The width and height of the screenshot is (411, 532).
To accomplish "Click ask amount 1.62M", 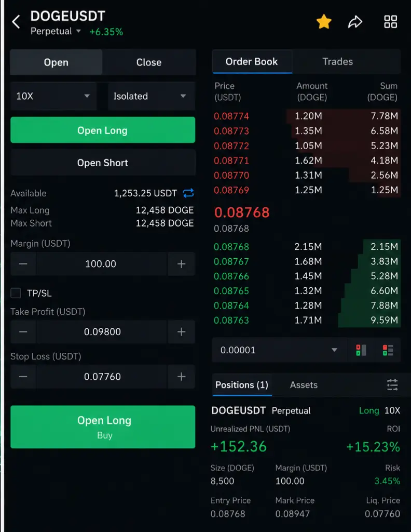I will pos(308,161).
